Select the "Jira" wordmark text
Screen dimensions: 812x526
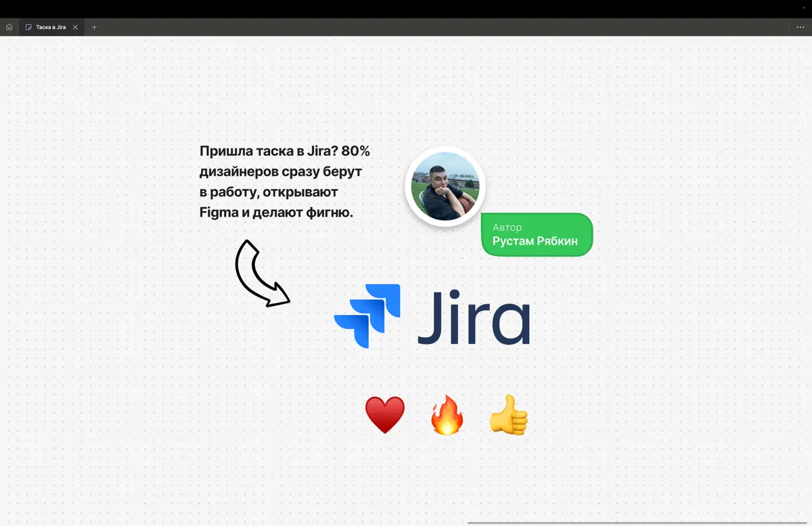(474, 317)
